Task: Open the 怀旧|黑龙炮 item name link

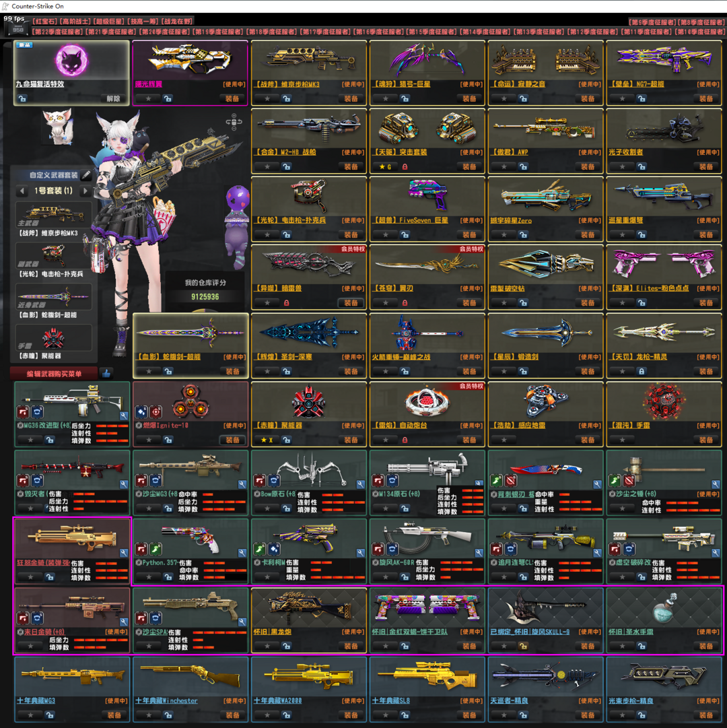Action: tap(273, 632)
